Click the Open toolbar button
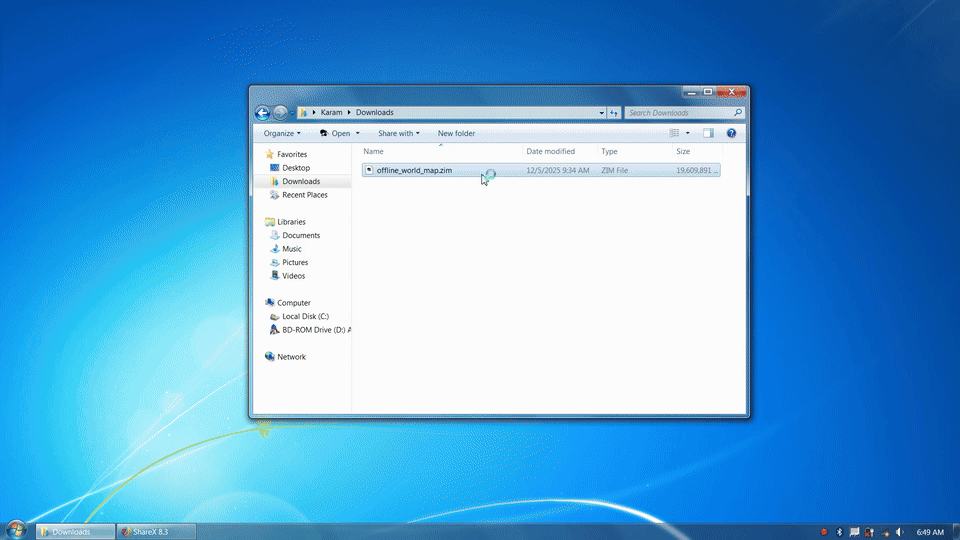The height and width of the screenshot is (540, 960). 336,133
